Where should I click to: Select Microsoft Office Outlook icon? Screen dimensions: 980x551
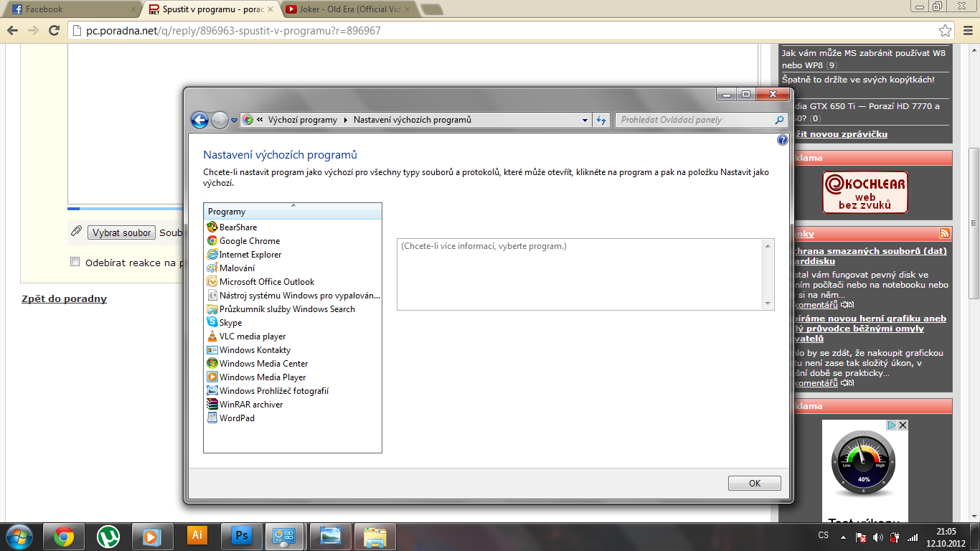pos(212,282)
